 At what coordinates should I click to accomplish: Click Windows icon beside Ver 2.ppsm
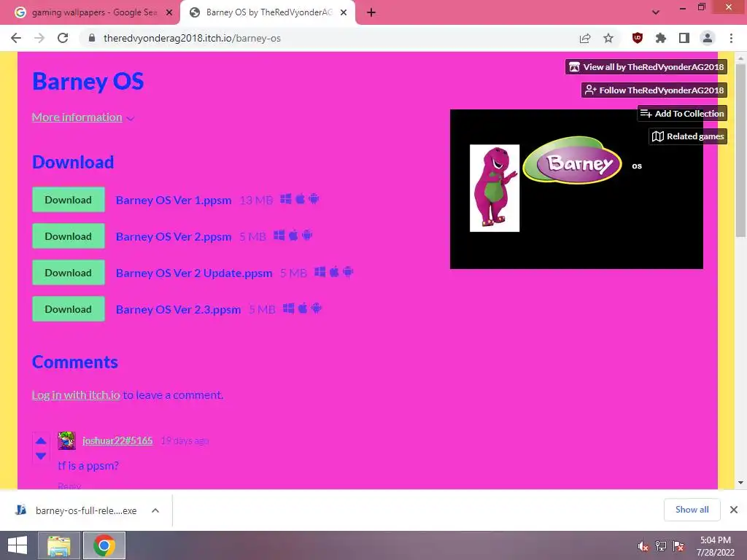279,236
